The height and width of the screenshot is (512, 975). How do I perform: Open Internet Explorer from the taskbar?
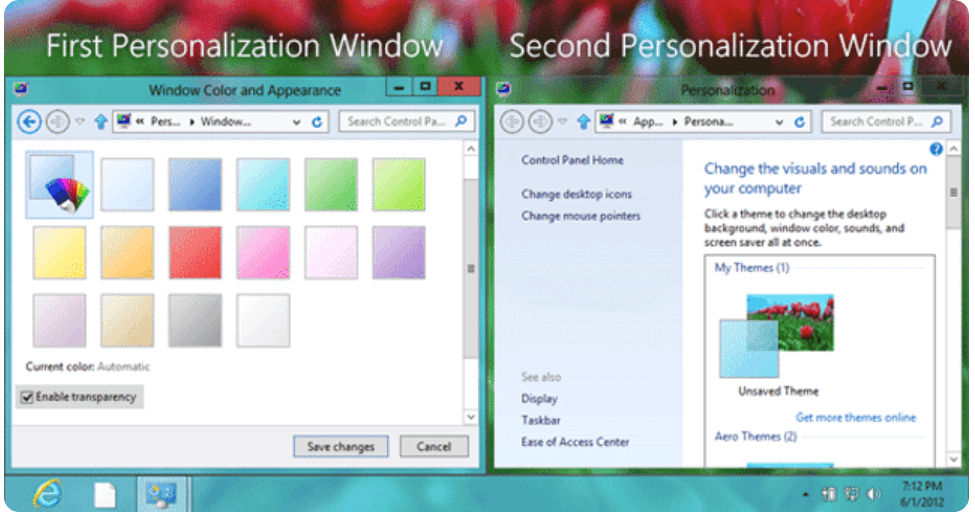pos(47,493)
